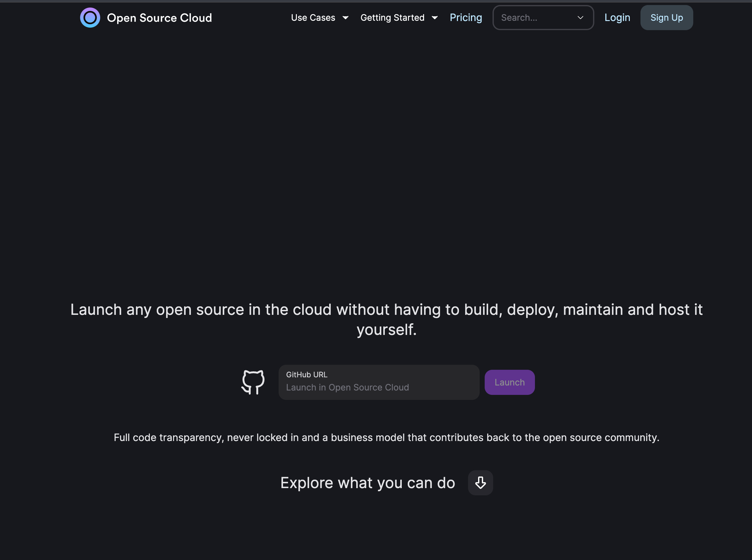
Task: Focus the GitHub URL input field
Action: pos(379,382)
